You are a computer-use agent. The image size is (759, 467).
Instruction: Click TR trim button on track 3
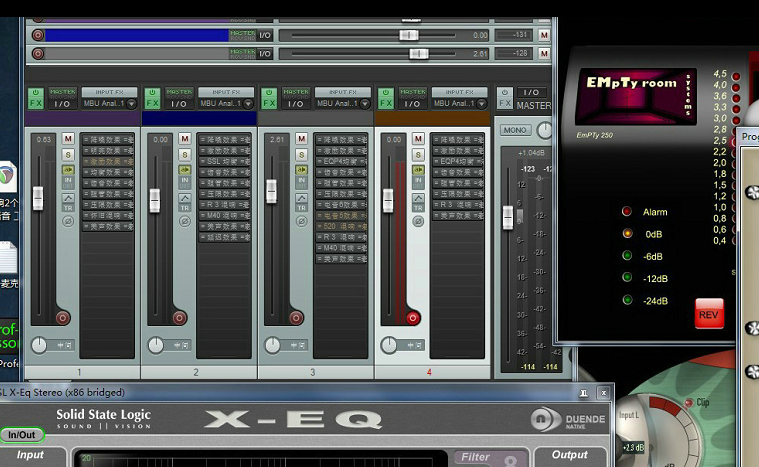(x=301, y=208)
